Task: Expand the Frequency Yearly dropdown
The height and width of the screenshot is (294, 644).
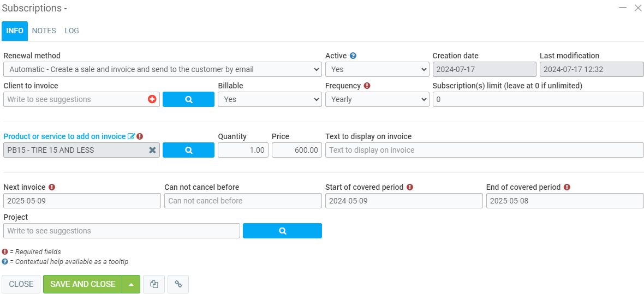Action: pyautogui.click(x=377, y=99)
